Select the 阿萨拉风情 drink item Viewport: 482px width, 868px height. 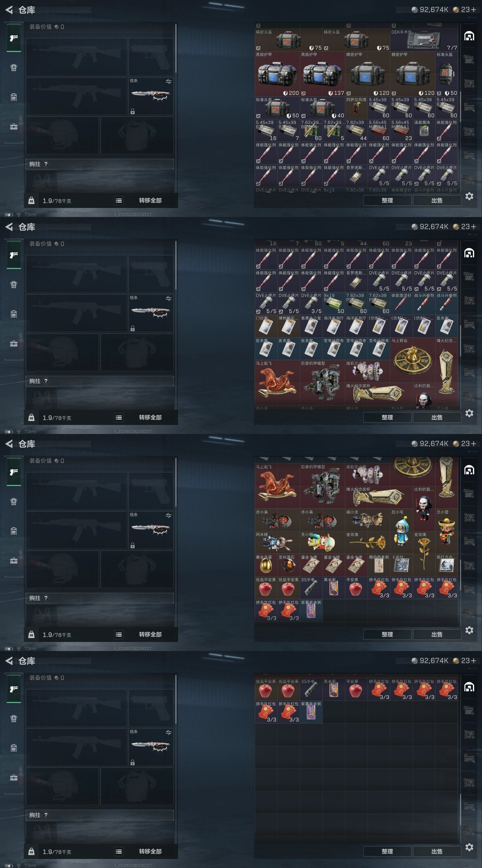tap(356, 108)
